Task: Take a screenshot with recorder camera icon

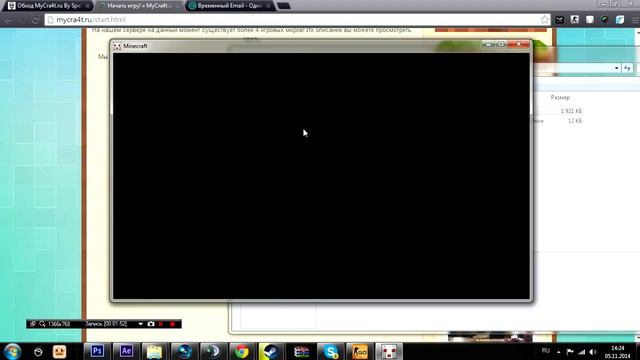Action: coord(151,324)
